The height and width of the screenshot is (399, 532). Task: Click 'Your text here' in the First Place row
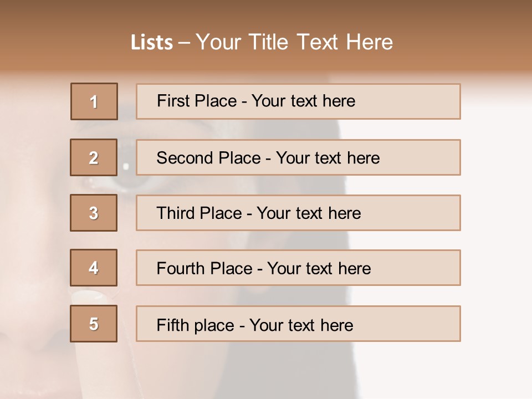(303, 101)
